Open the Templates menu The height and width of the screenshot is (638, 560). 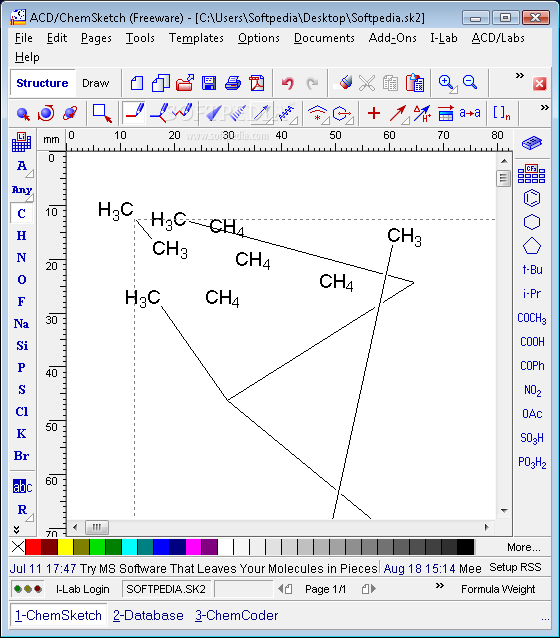(196, 38)
